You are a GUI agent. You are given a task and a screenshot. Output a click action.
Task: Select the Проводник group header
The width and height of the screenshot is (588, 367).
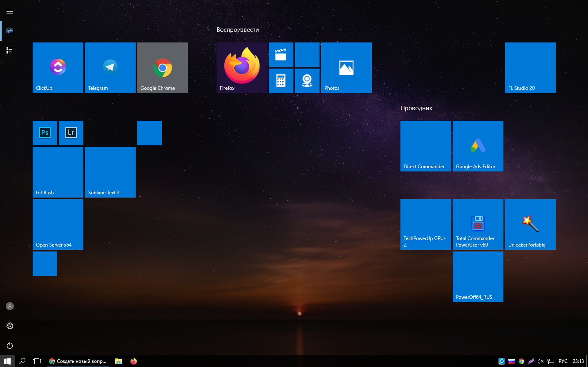[416, 108]
